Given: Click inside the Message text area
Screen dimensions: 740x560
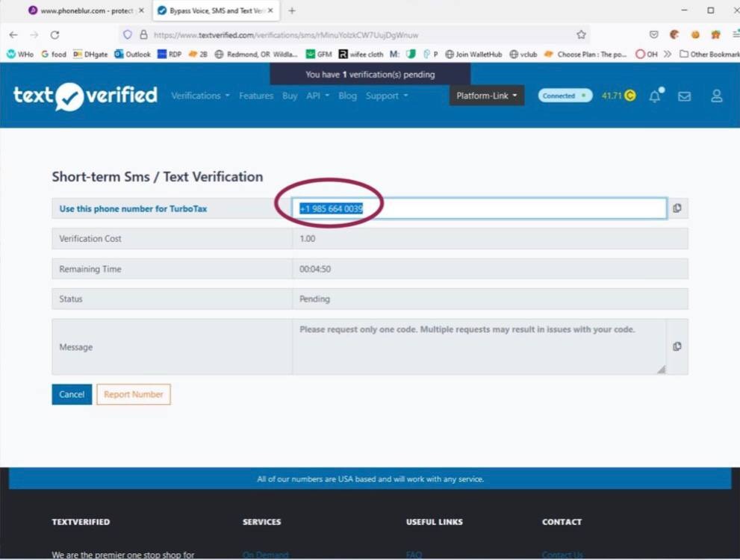Looking at the screenshot, I should [479, 346].
